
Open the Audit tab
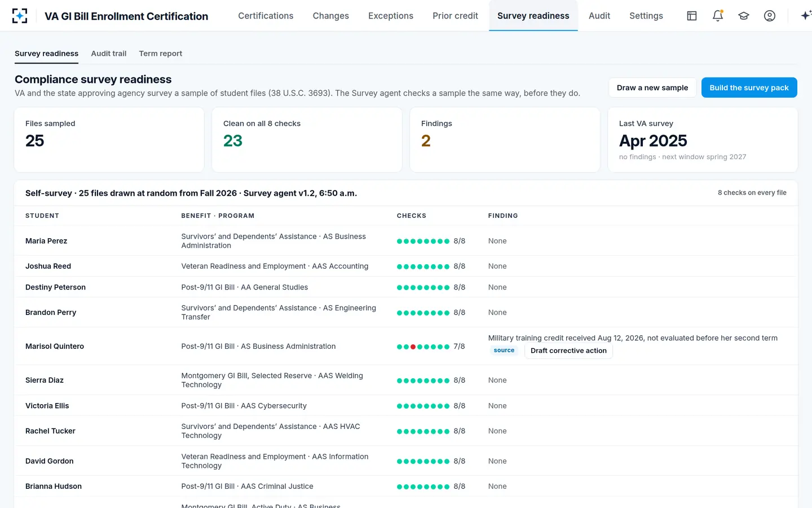tap(599, 16)
